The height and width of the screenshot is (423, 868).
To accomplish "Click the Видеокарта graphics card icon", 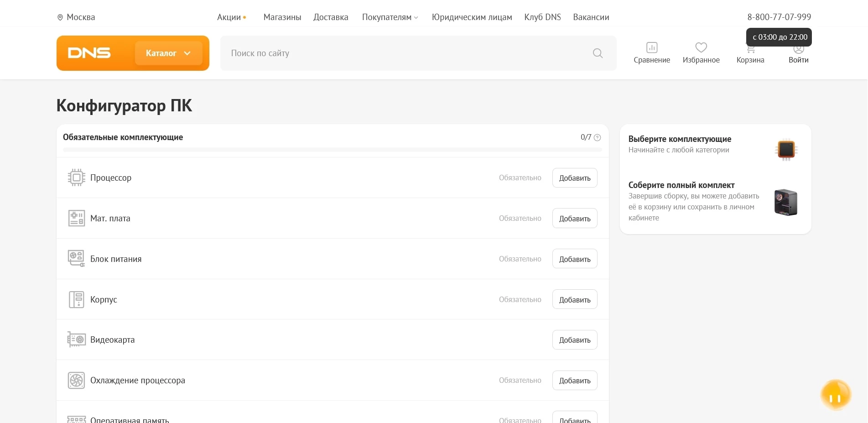I will click(76, 339).
